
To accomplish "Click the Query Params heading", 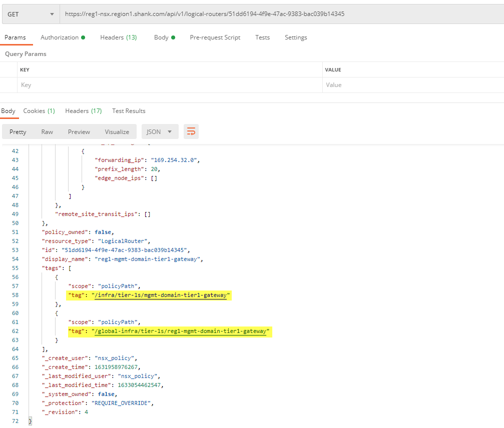I will (26, 54).
